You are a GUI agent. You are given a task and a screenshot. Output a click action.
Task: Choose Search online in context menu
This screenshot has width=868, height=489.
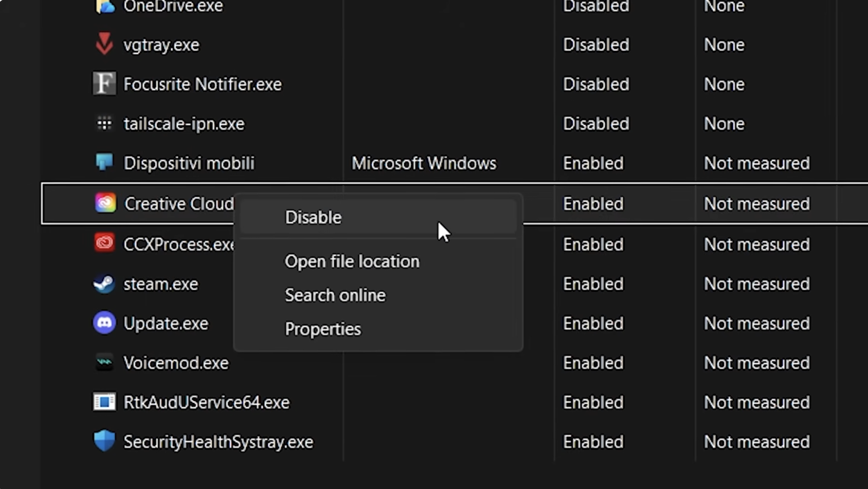[335, 295]
